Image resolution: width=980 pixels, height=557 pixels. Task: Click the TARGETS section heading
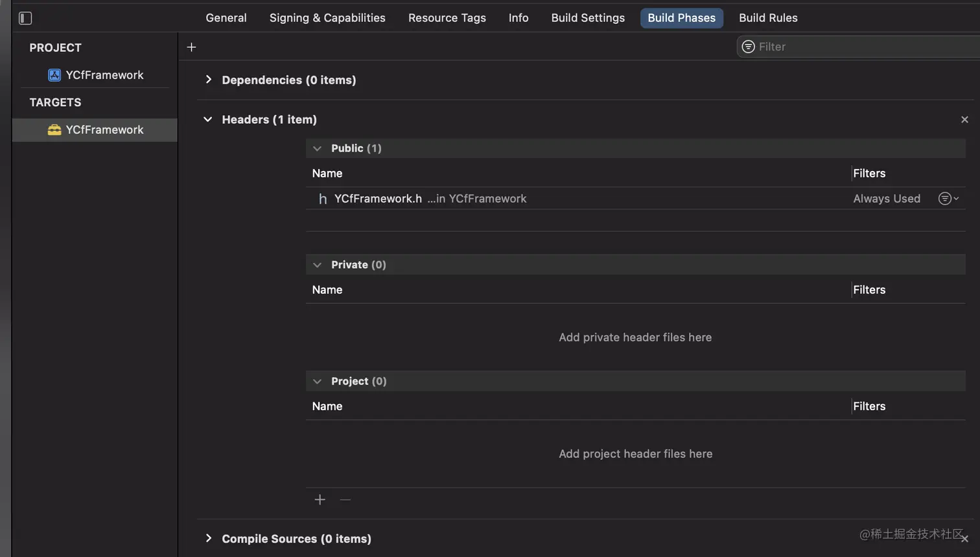click(x=55, y=102)
